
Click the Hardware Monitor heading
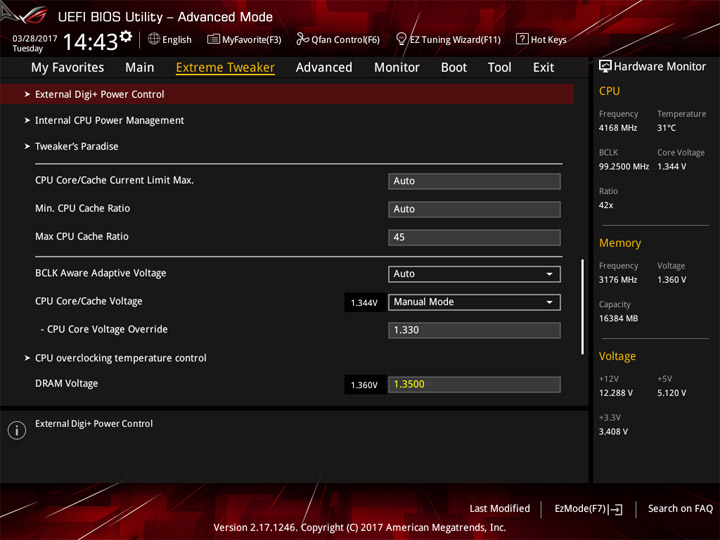point(660,67)
